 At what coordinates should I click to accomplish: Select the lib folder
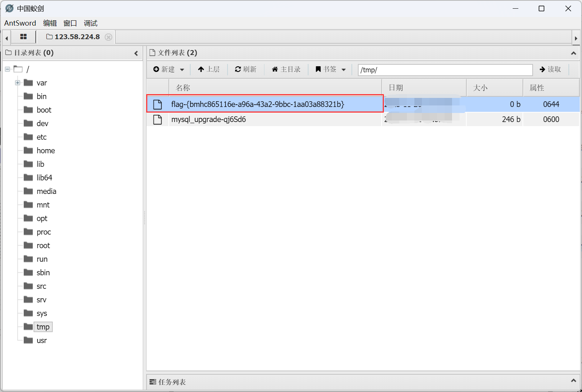(40, 164)
